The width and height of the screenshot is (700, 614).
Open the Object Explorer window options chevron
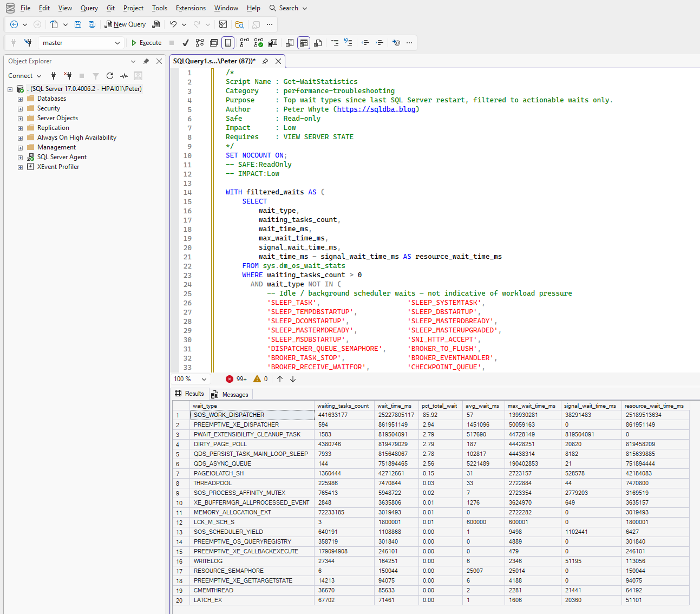[133, 61]
